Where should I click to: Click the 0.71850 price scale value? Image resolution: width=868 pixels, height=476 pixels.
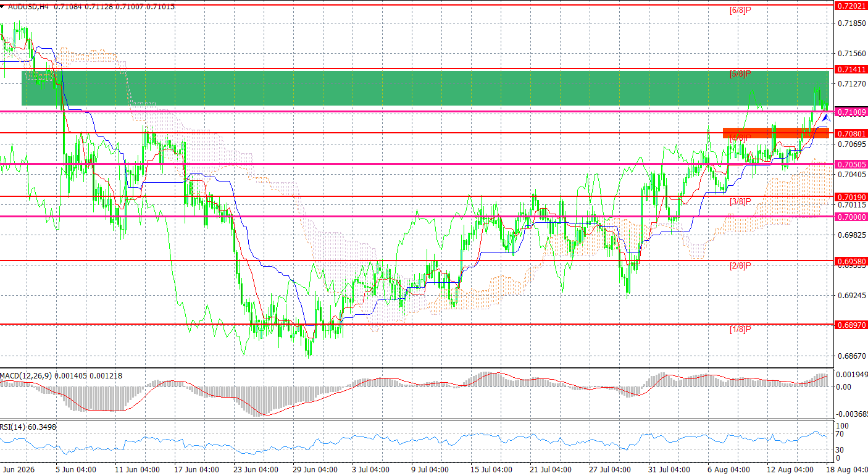click(852, 23)
